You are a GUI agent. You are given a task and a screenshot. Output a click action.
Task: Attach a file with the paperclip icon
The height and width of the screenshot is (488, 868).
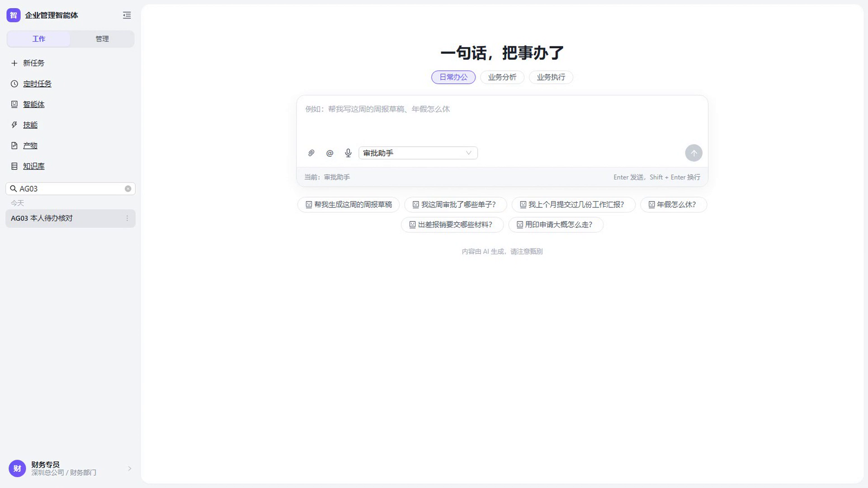coord(311,153)
